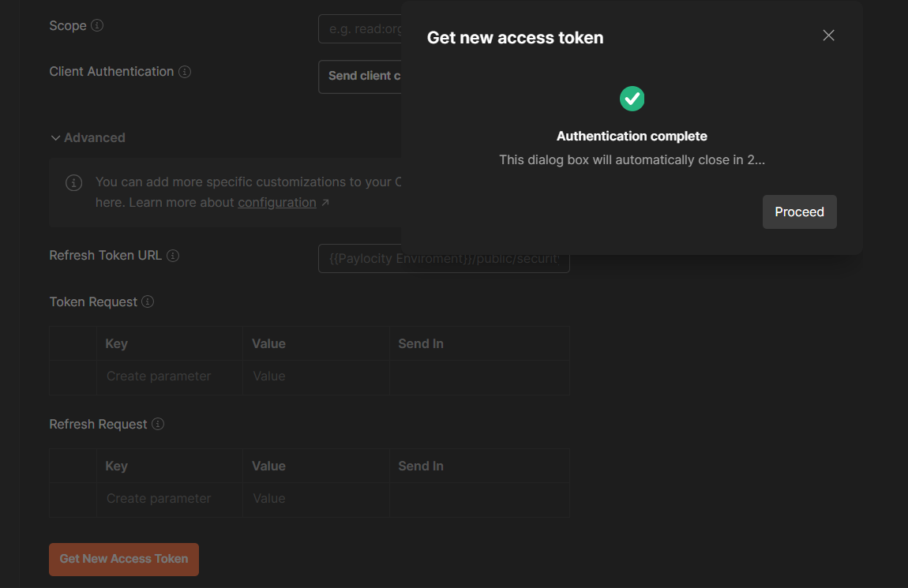Click the Token Request info icon
Viewport: 908px width, 588px height.
tap(148, 301)
